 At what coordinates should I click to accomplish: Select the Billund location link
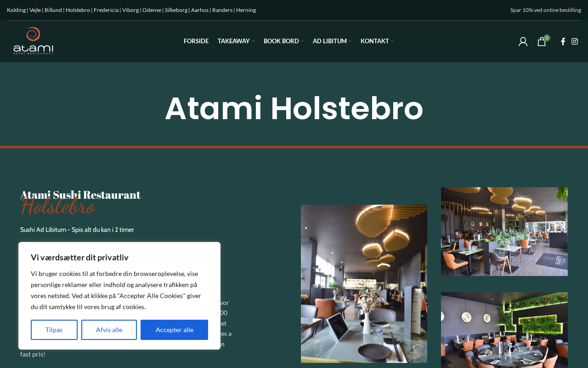53,10
